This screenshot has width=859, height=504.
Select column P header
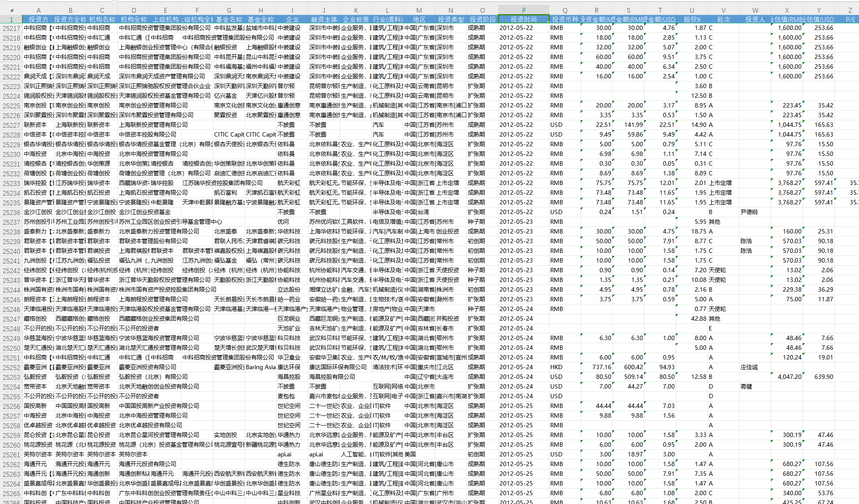(x=523, y=10)
